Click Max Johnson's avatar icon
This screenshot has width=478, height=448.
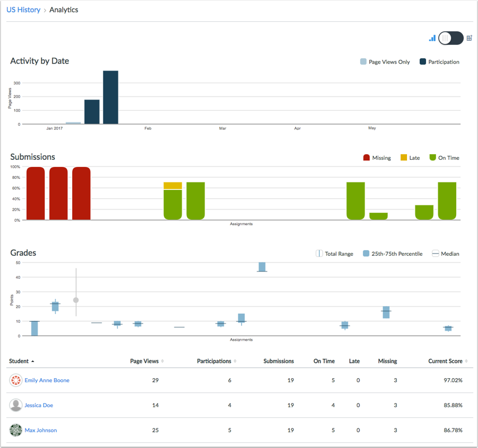click(x=16, y=431)
